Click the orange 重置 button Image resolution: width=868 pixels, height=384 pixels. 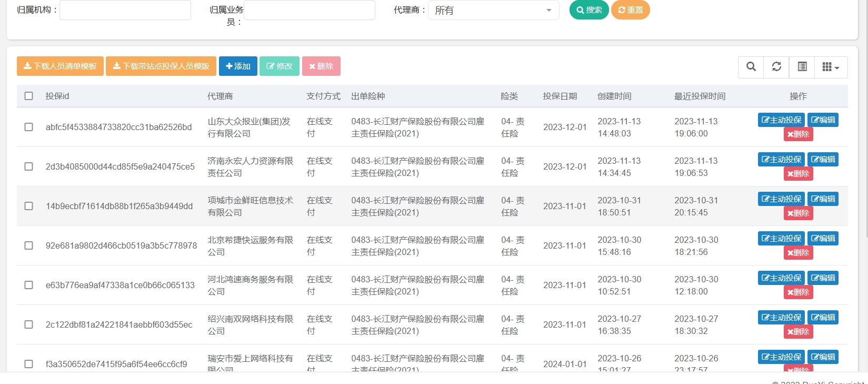pos(631,10)
